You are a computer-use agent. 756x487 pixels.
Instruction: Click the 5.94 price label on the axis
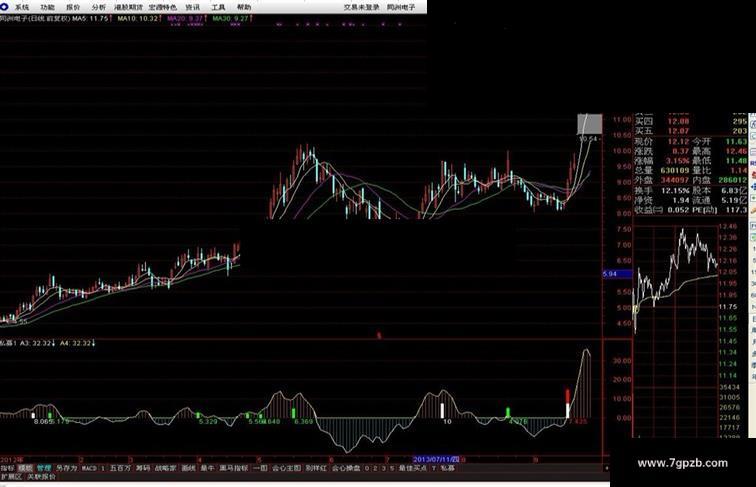pyautogui.click(x=617, y=274)
